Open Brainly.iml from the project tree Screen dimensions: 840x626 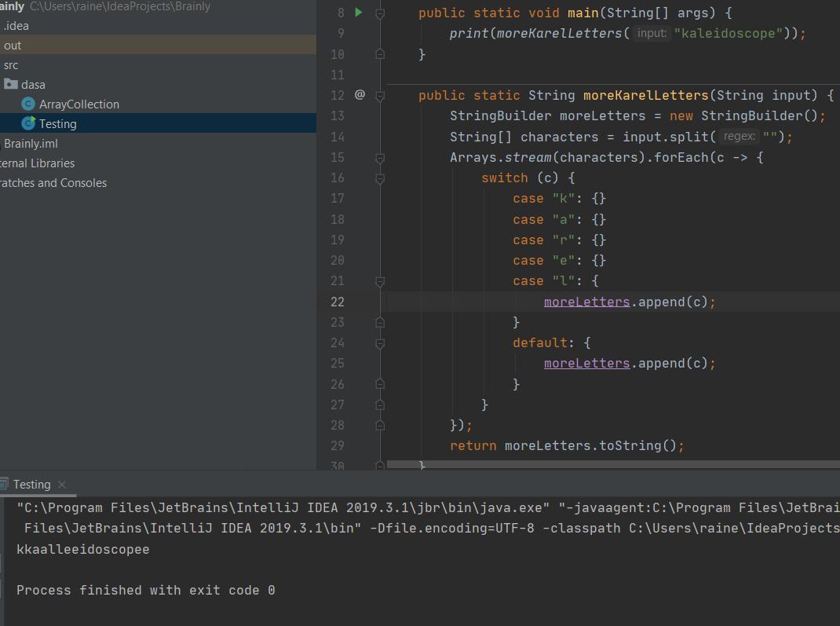coord(31,144)
